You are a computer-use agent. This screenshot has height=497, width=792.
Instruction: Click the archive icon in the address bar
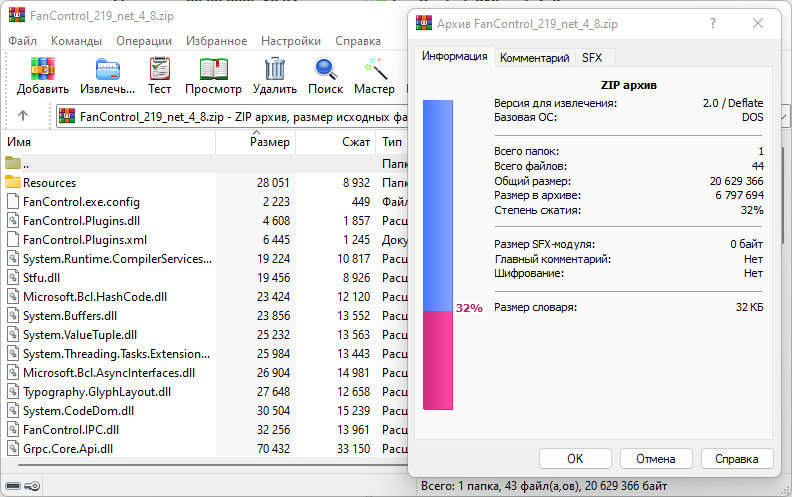(x=67, y=116)
